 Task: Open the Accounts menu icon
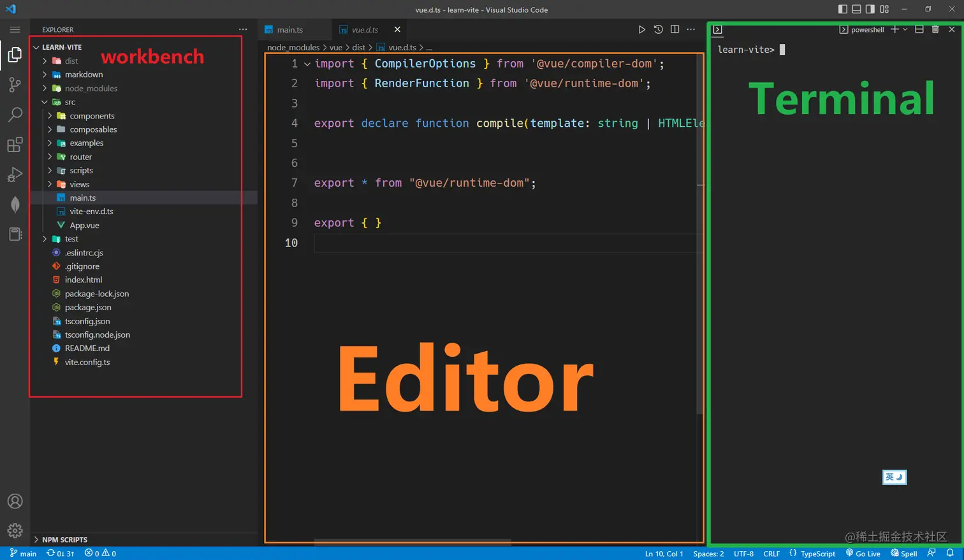(15, 501)
